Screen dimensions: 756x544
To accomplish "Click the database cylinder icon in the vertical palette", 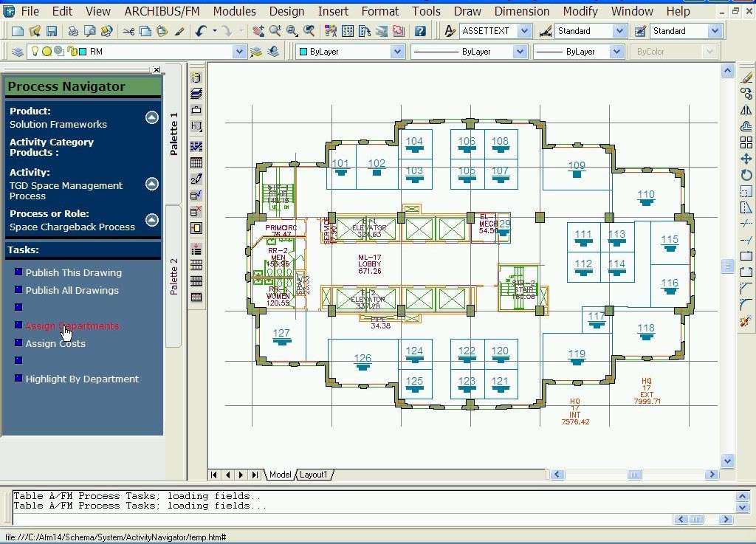I will point(196,78).
